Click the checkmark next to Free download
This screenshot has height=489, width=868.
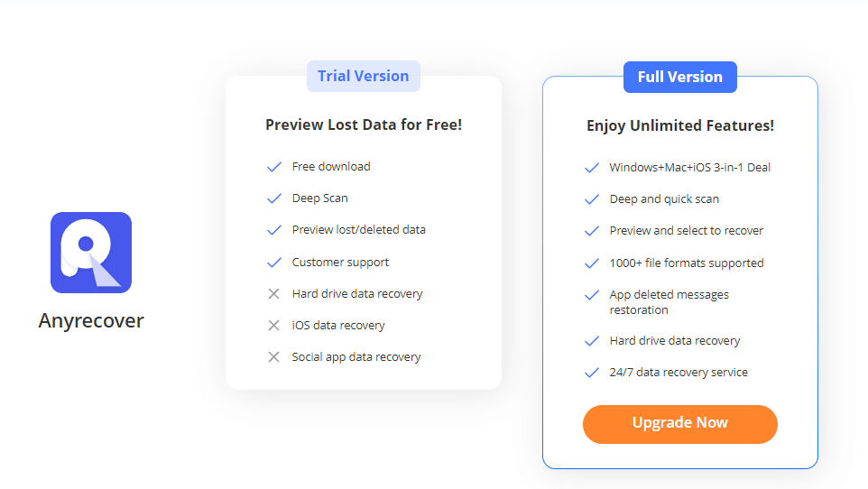pos(274,167)
